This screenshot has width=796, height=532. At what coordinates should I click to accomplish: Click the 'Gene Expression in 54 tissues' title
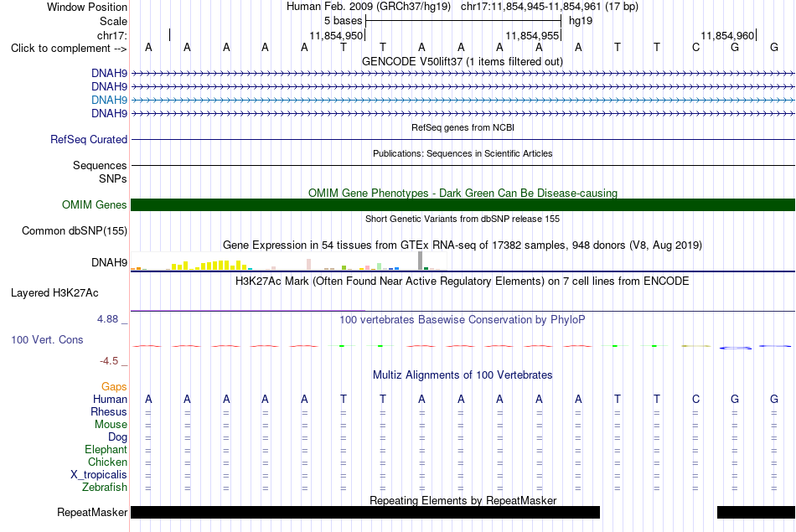(x=463, y=245)
